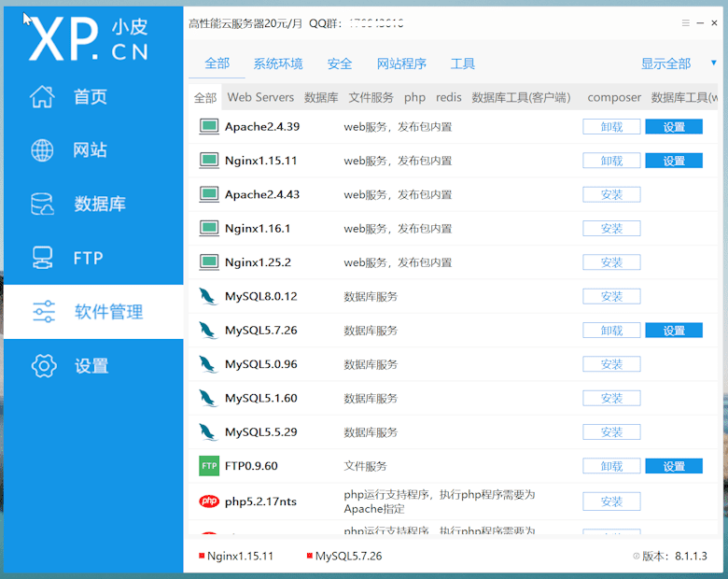728x579 pixels.
Task: Filter by Web Servers sub-tab
Action: (x=260, y=97)
